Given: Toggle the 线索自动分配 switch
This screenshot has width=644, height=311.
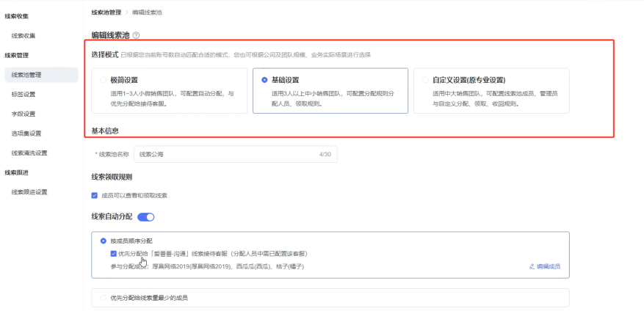Looking at the screenshot, I should (x=145, y=216).
